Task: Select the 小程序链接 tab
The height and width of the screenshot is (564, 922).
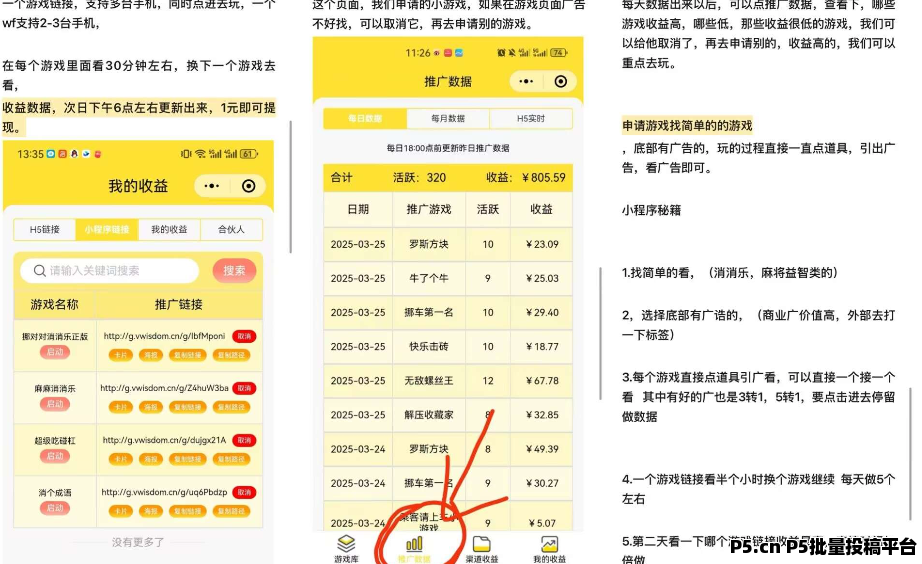Action: tap(107, 230)
